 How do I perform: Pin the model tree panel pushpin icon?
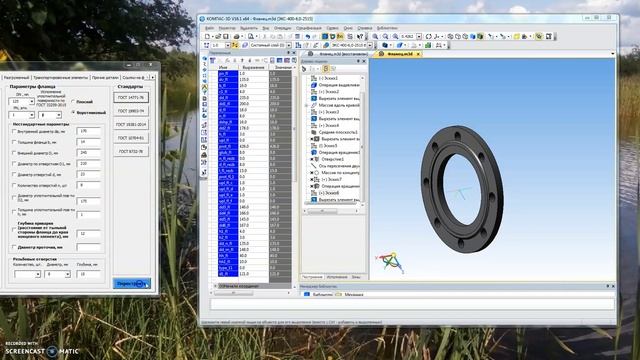pos(358,61)
